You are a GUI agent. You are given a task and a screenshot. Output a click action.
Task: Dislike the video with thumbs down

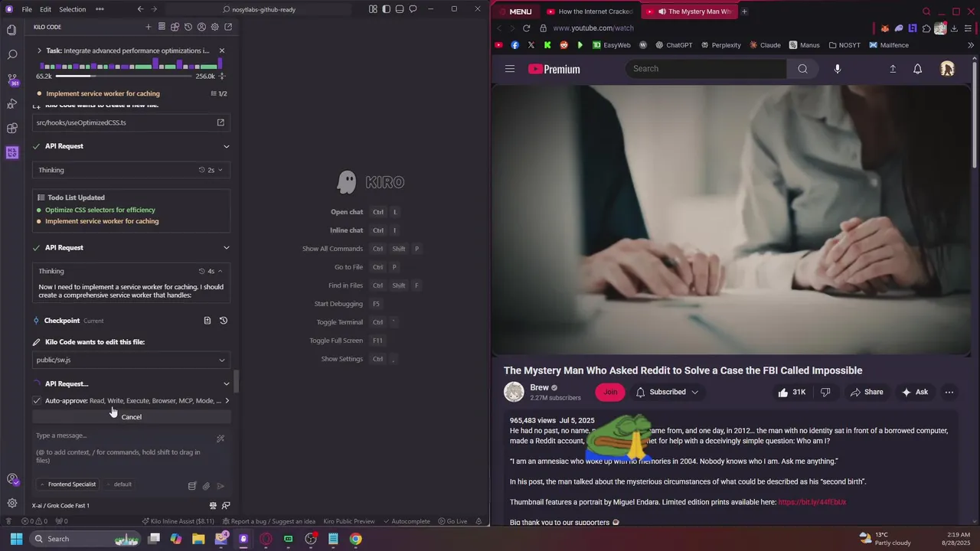(x=825, y=392)
